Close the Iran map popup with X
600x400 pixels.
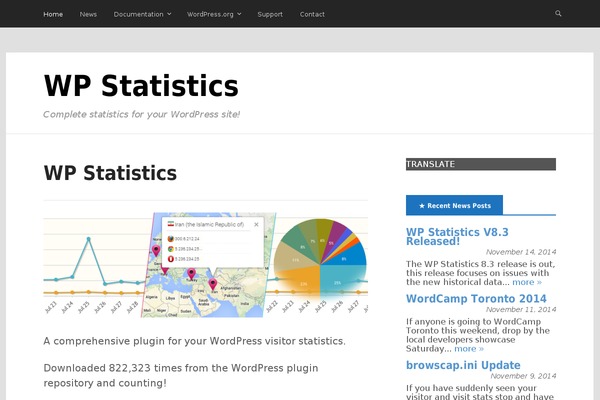tap(256, 225)
